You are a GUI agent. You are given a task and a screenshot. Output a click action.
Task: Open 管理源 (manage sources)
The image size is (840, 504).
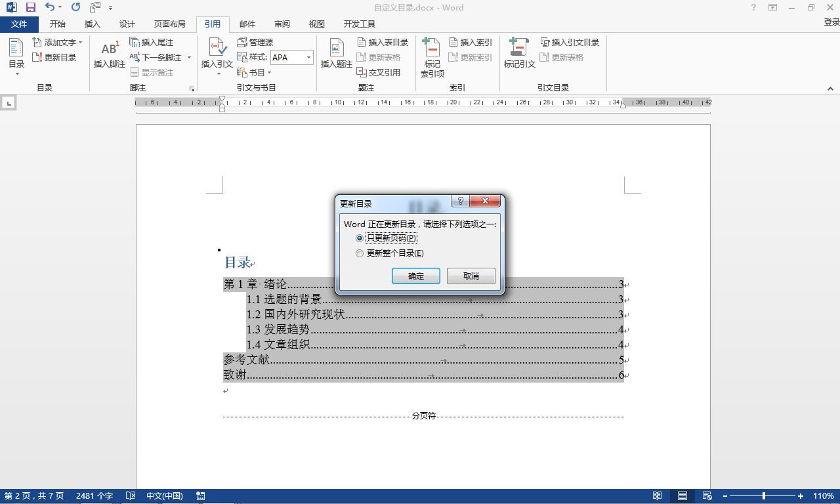click(255, 42)
